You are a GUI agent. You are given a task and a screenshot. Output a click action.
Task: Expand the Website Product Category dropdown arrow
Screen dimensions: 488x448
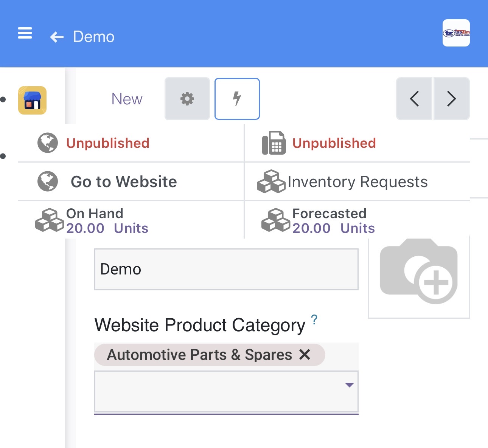tap(349, 385)
